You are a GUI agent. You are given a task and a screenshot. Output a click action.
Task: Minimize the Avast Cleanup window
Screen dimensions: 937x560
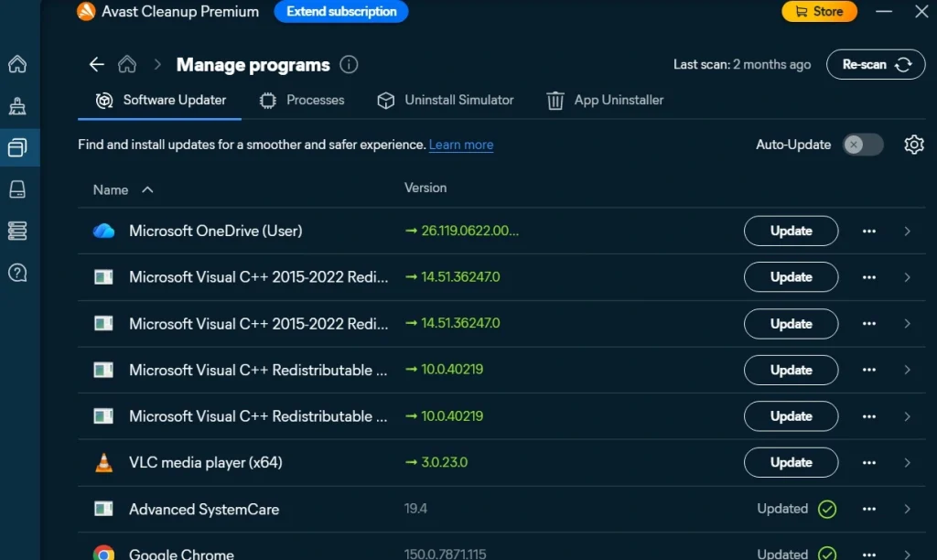[884, 11]
